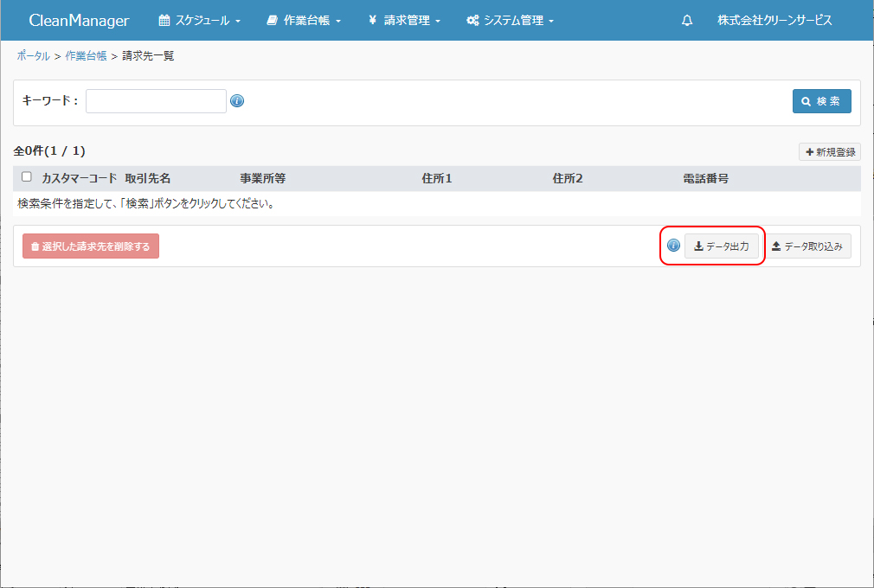Click the 電話番号 column header
The height and width of the screenshot is (588, 874).
click(x=705, y=178)
